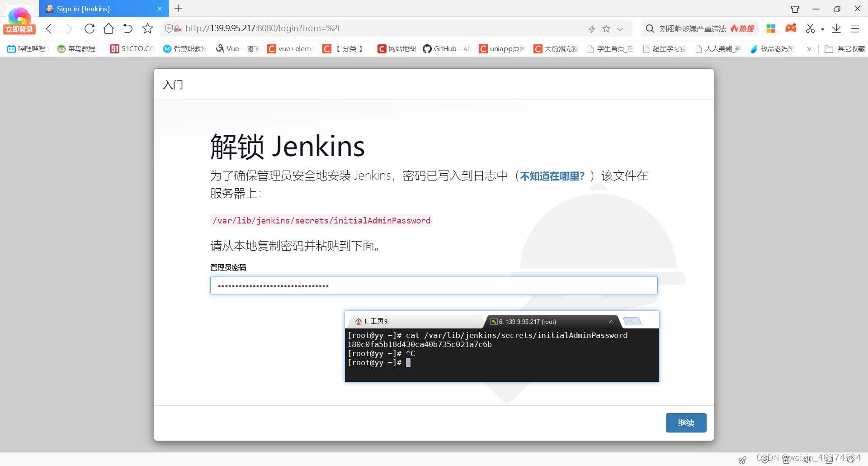Image resolution: width=868 pixels, height=466 pixels.
Task: Go forward with the browser forward arrow
Action: pyautogui.click(x=69, y=29)
